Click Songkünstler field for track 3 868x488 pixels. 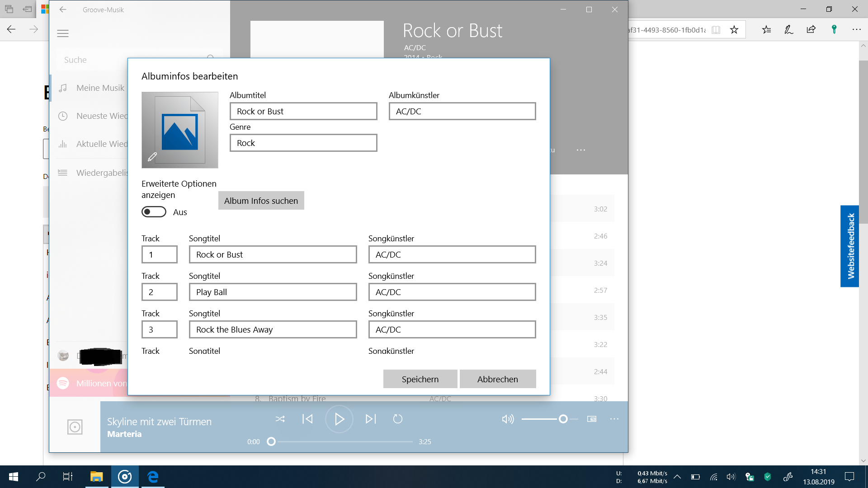[452, 329]
